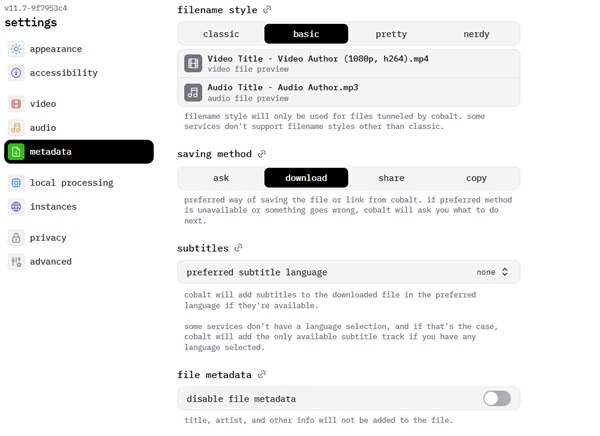Click the red video film icon
This screenshot has width=600, height=436.
16,104
